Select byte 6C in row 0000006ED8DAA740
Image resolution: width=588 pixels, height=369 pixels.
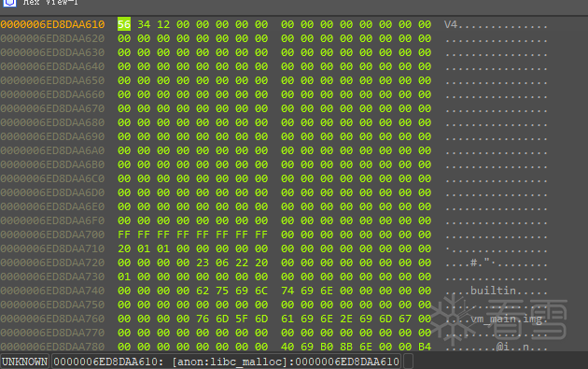pyautogui.click(x=261, y=291)
